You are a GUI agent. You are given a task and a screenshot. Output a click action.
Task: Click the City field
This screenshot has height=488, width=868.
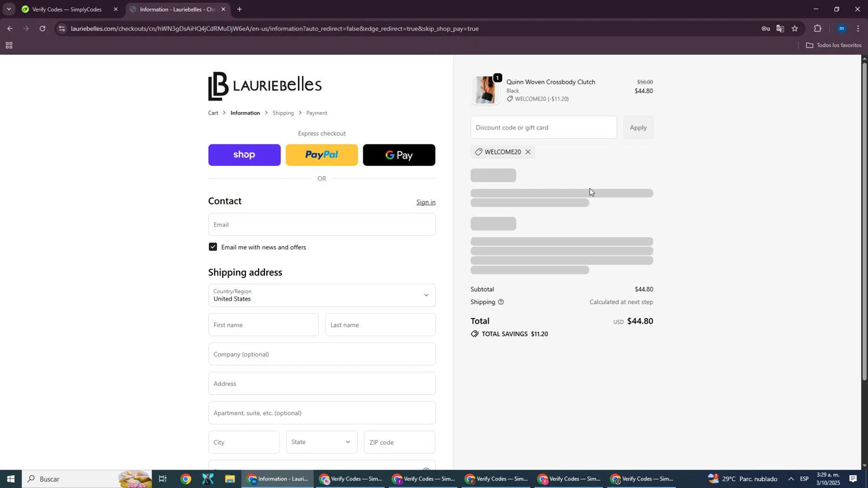tap(244, 442)
